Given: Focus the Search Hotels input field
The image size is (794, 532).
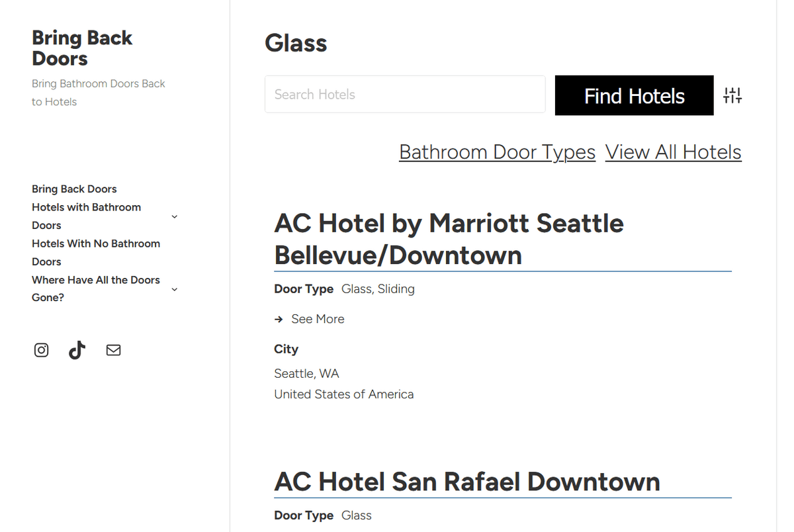Looking at the screenshot, I should [405, 95].
